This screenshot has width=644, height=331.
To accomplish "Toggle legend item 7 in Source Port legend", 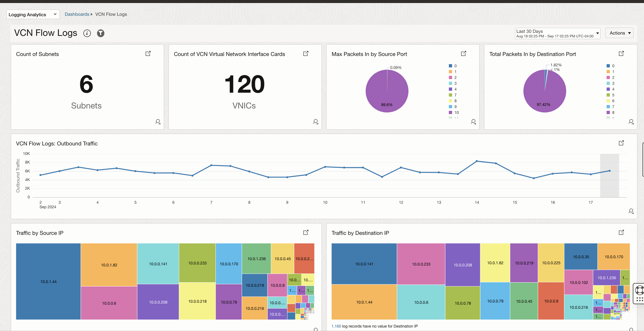I will (453, 95).
